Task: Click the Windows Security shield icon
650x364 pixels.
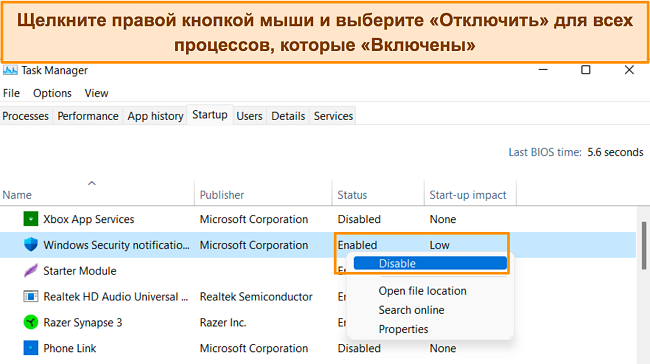Action: point(31,245)
